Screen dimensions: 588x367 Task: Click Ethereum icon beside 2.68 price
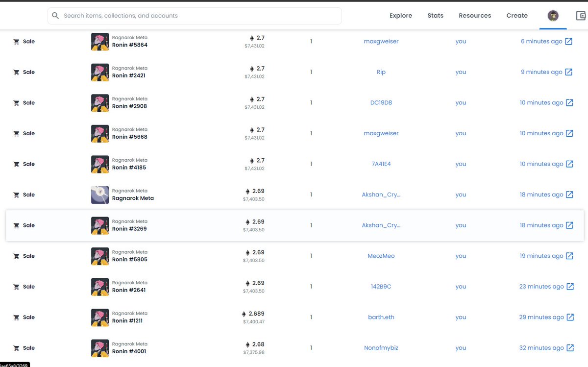(248, 344)
